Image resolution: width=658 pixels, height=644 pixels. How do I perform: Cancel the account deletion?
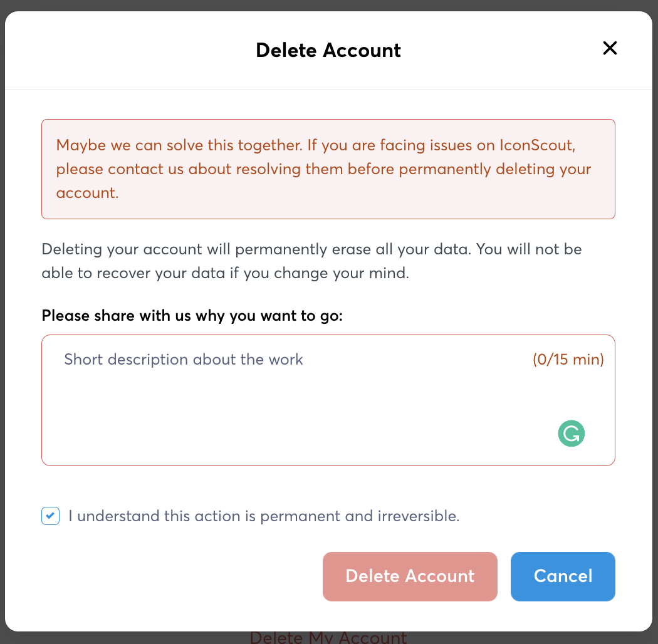563,576
